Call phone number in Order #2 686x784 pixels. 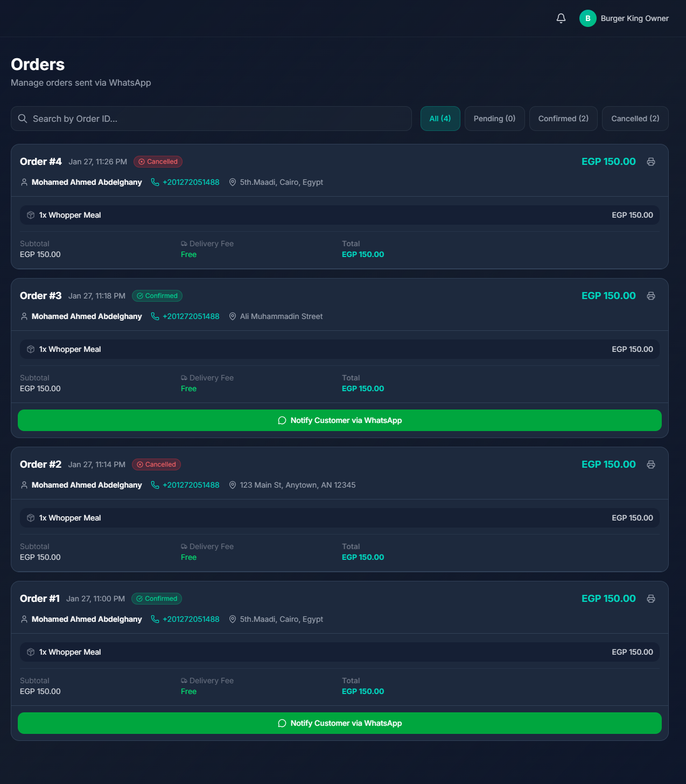[x=191, y=485]
